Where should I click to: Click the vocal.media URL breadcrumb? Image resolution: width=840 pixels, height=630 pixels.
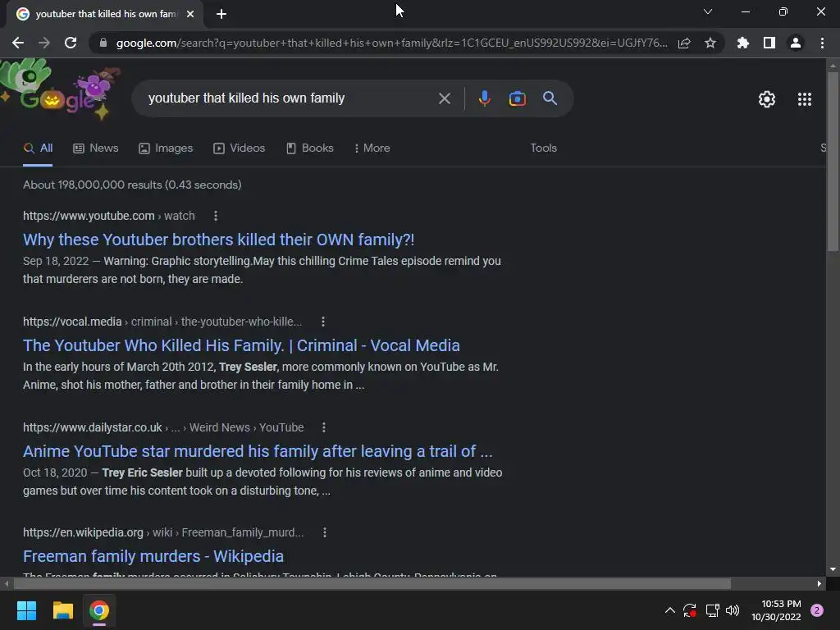pyautogui.click(x=162, y=322)
